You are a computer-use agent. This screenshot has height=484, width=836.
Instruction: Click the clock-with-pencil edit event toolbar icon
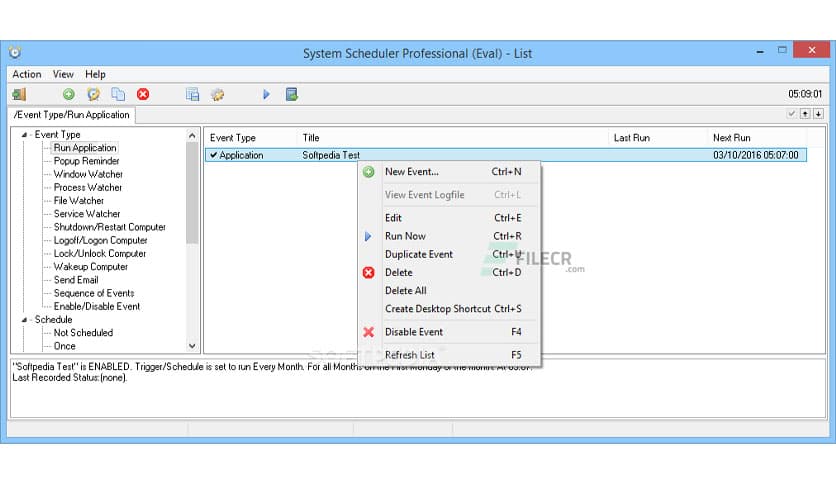click(x=93, y=94)
